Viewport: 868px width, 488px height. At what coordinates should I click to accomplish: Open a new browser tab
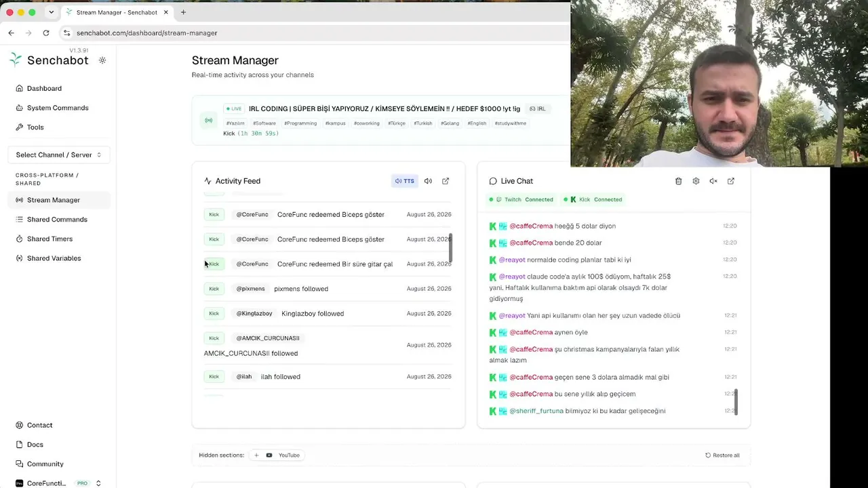click(x=183, y=12)
